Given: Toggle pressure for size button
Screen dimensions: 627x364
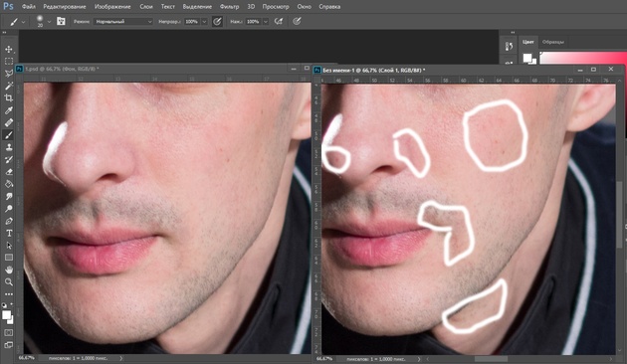Looking at the screenshot, I should point(297,21).
